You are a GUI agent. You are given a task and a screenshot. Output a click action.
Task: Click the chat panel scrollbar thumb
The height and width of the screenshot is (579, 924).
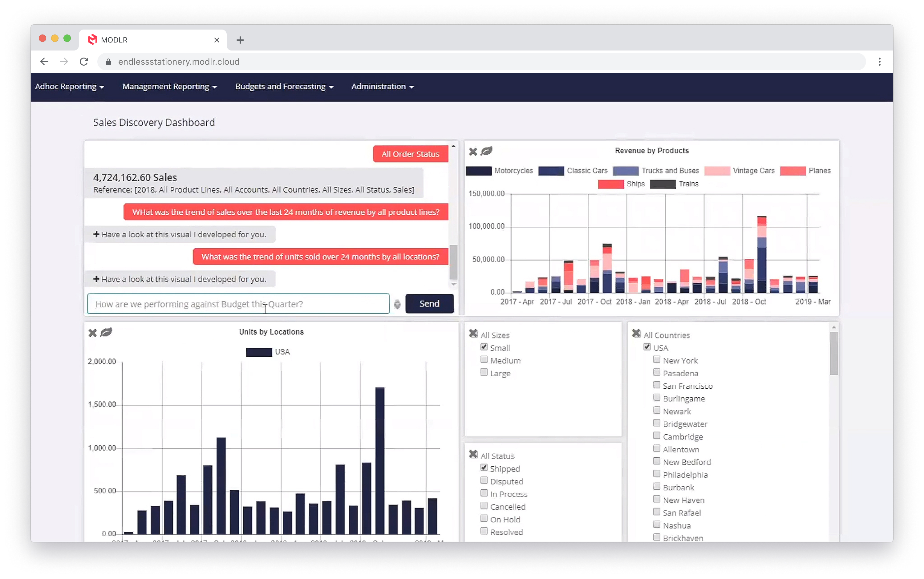(453, 262)
